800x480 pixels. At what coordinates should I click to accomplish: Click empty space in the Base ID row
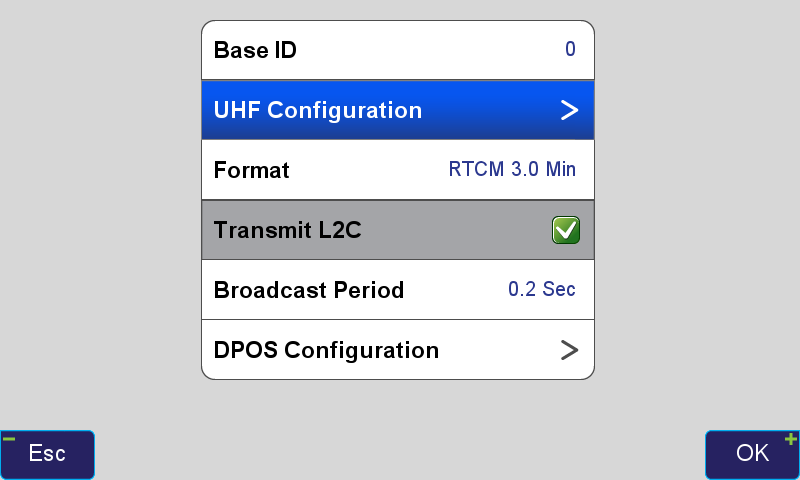[420, 50]
